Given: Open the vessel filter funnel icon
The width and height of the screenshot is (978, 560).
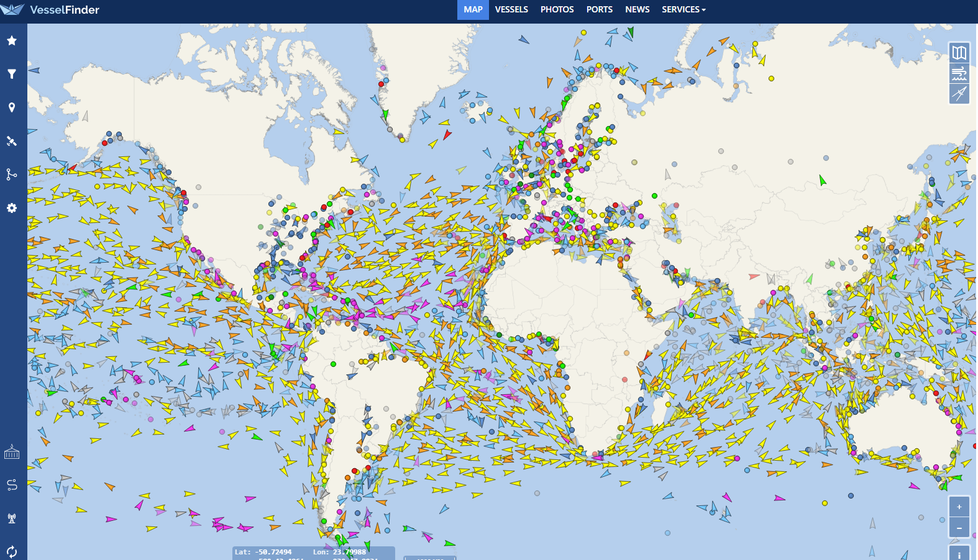Looking at the screenshot, I should point(12,74).
